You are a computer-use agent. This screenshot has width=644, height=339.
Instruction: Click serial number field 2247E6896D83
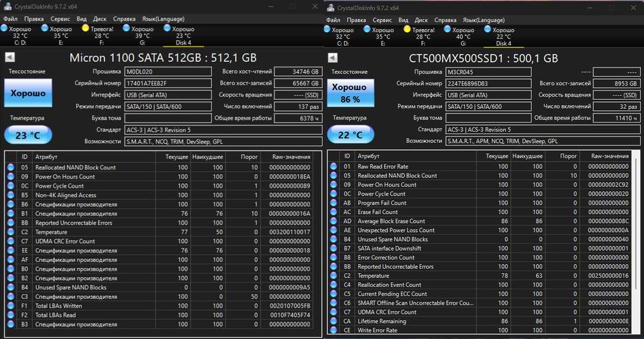[488, 83]
